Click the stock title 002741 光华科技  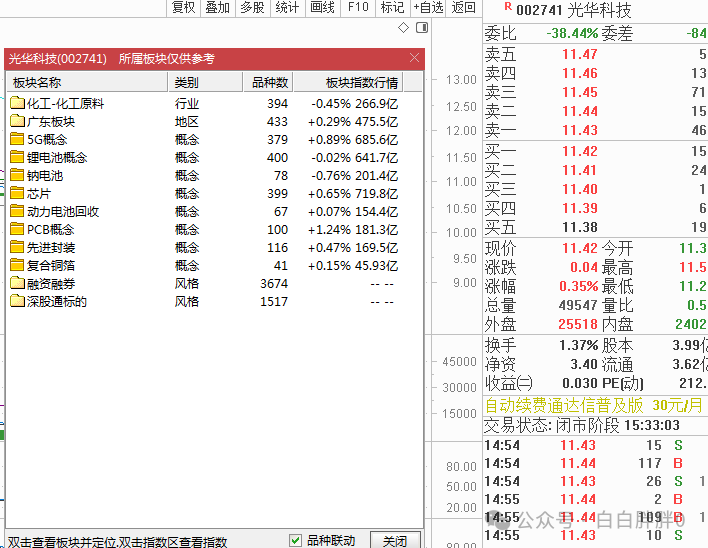tap(573, 10)
